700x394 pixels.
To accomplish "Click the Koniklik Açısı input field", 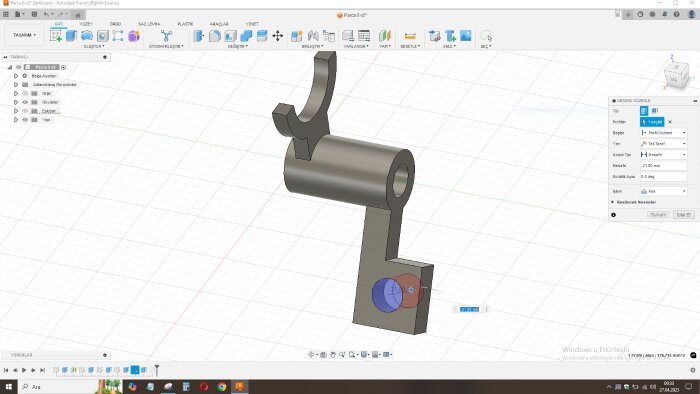I will [663, 177].
